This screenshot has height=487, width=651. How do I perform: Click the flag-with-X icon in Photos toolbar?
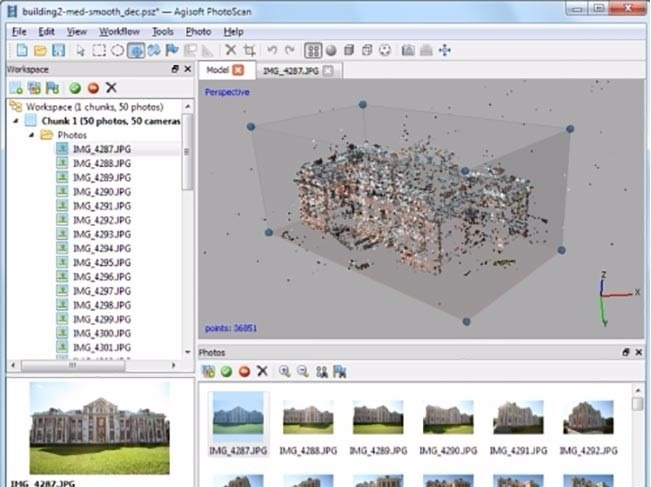[340, 371]
